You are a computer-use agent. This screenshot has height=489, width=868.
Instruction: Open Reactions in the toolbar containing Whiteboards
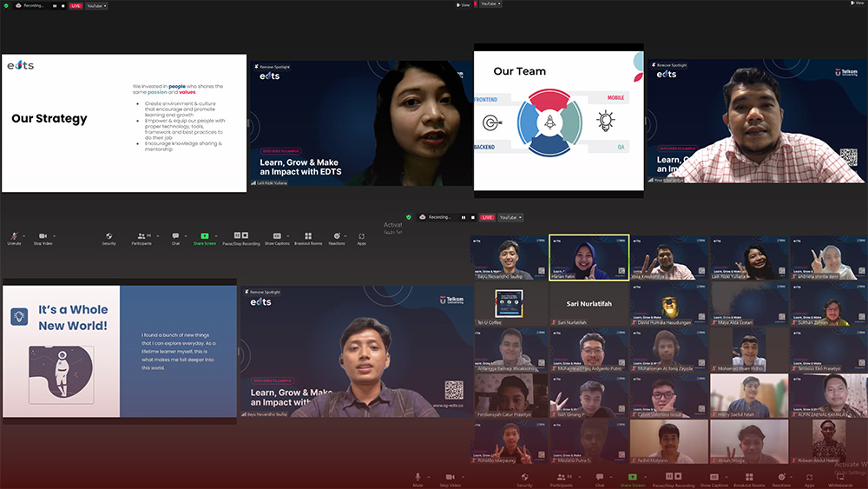[x=781, y=476]
